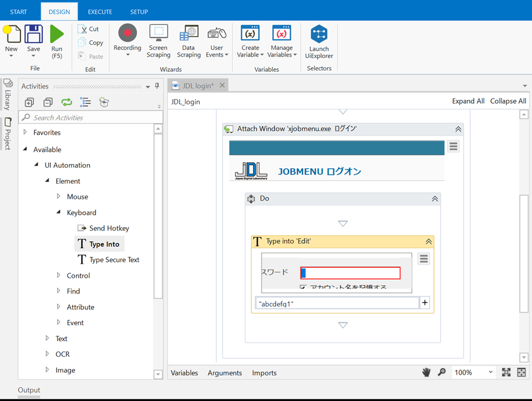Viewport: 532px width, 401px height.
Task: Switch to the SETUP ribbon tab
Action: coord(139,12)
